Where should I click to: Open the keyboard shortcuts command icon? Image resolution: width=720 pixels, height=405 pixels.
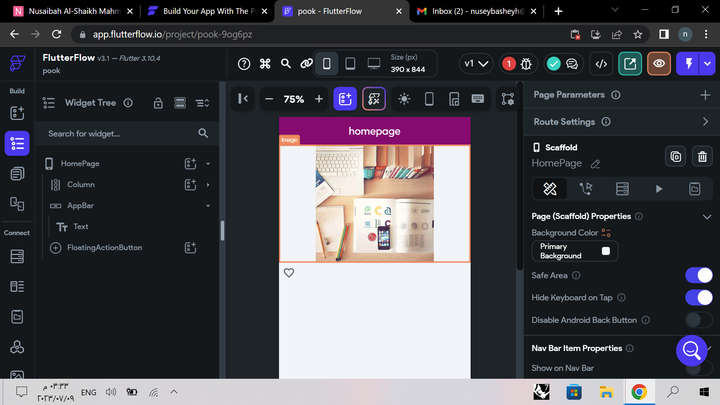(x=265, y=63)
